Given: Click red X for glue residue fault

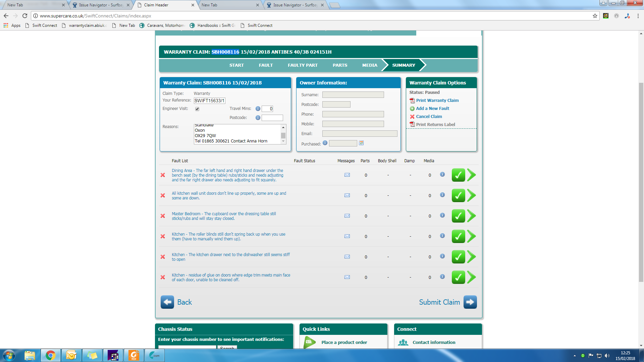Looking at the screenshot, I should 163,277.
